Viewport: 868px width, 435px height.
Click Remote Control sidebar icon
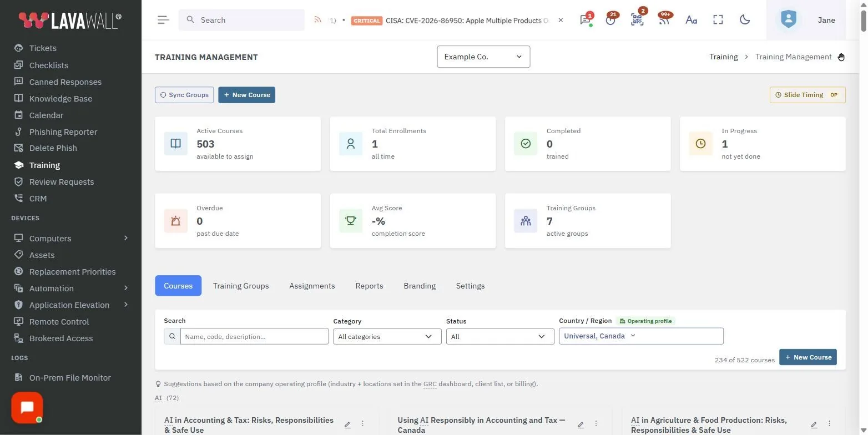[x=18, y=321]
